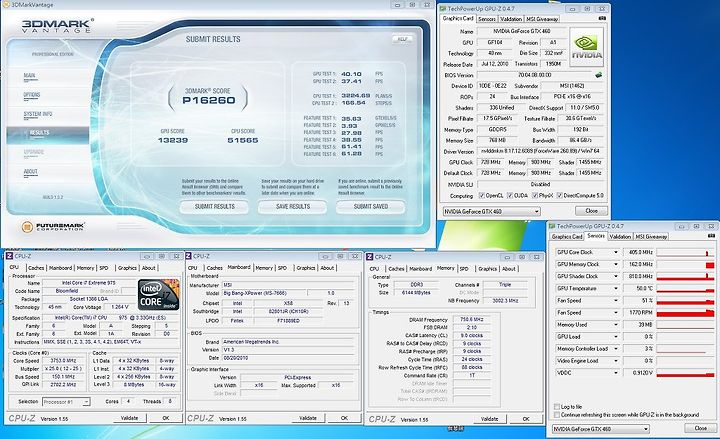
Task: Select SYSTEM INFO in the 3DMark Vantage sidebar
Action: pos(38,114)
